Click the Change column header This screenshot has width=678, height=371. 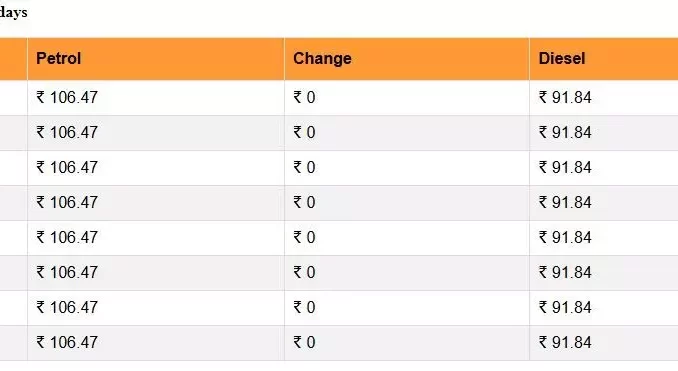point(406,59)
